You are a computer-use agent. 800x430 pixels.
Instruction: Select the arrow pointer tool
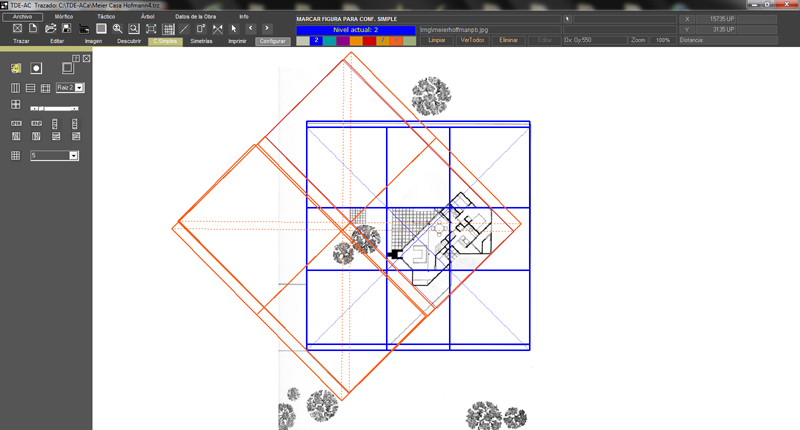tap(234, 29)
